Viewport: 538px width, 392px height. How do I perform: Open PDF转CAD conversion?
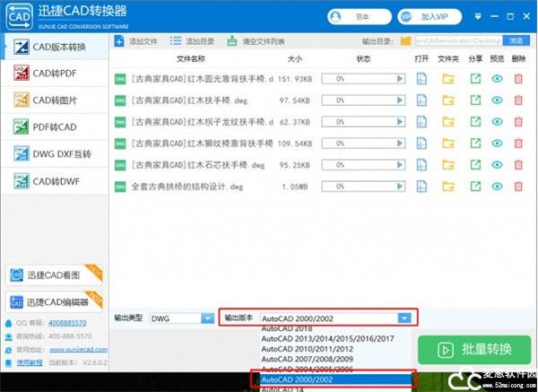[x=55, y=127]
